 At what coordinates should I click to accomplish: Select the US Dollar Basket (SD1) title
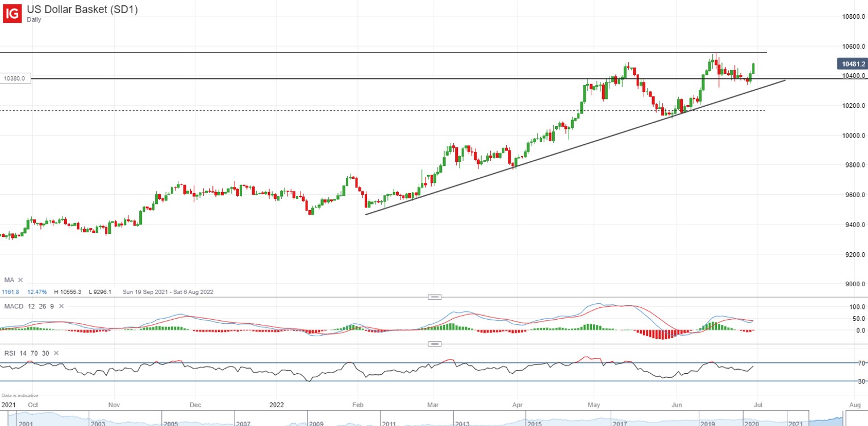tap(82, 9)
